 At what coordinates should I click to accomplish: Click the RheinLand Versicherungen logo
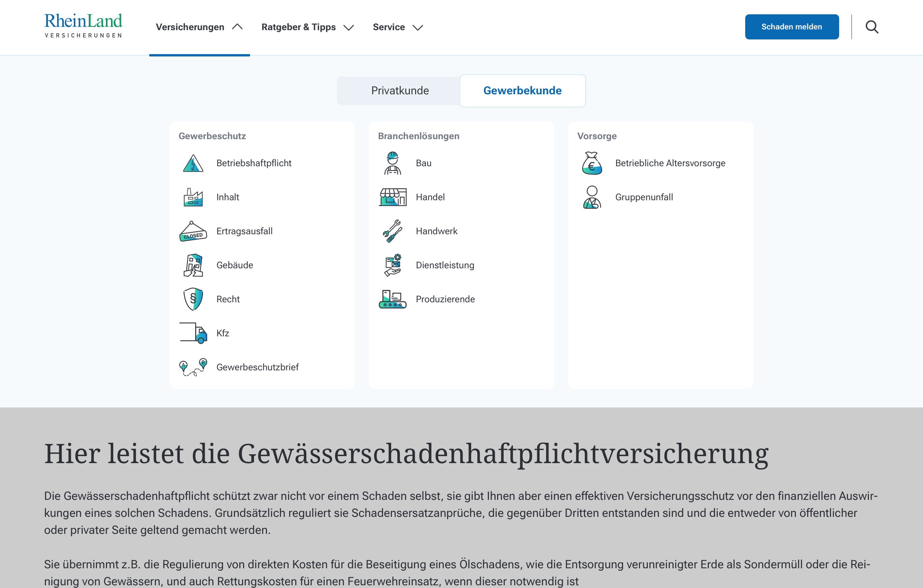83,26
